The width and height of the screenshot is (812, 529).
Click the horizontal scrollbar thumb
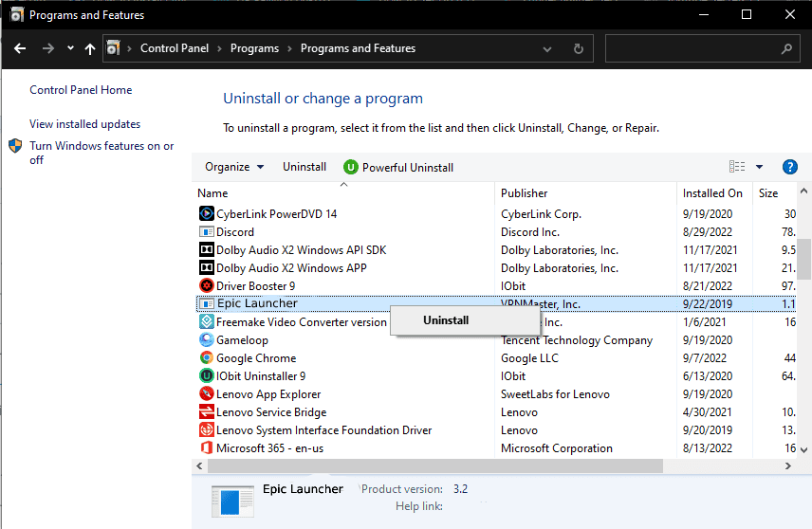point(435,465)
